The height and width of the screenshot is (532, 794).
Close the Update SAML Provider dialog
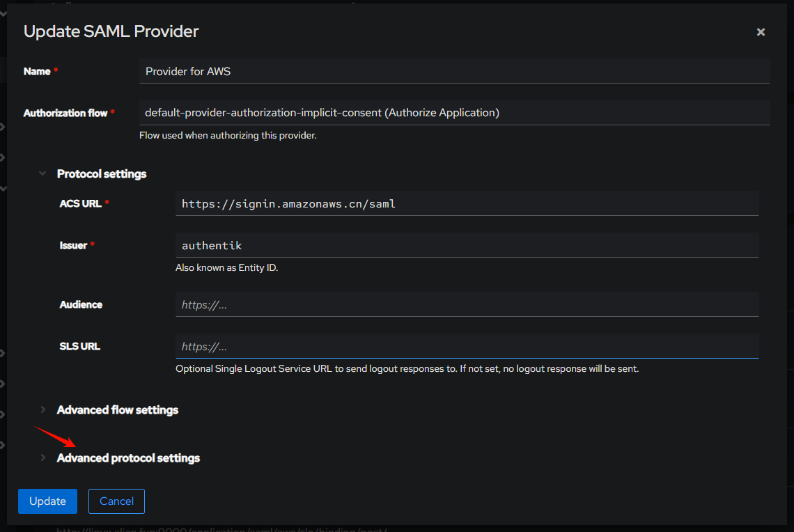(761, 32)
